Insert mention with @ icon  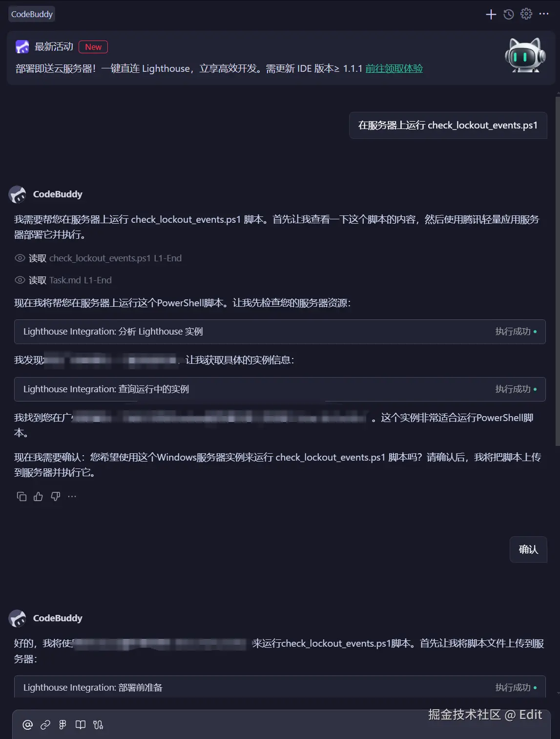click(x=28, y=725)
